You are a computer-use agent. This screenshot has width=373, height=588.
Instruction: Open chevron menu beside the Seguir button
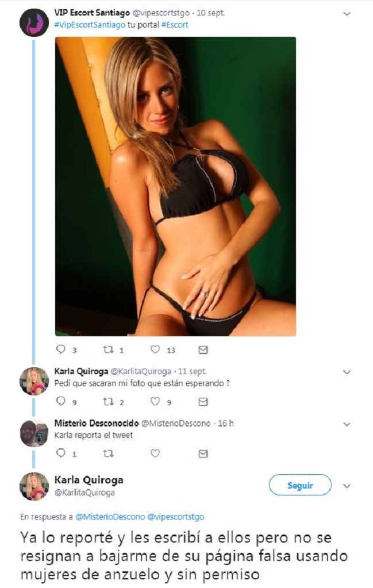click(346, 486)
